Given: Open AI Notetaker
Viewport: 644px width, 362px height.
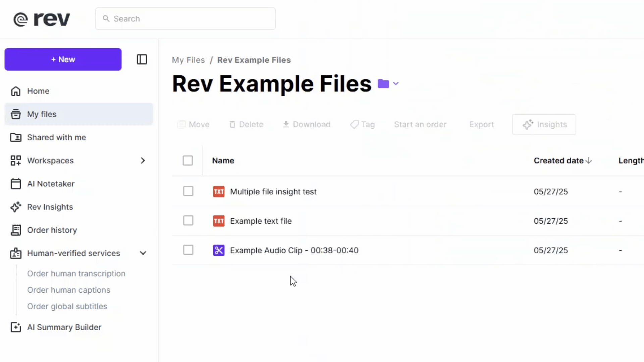Looking at the screenshot, I should [79, 184].
